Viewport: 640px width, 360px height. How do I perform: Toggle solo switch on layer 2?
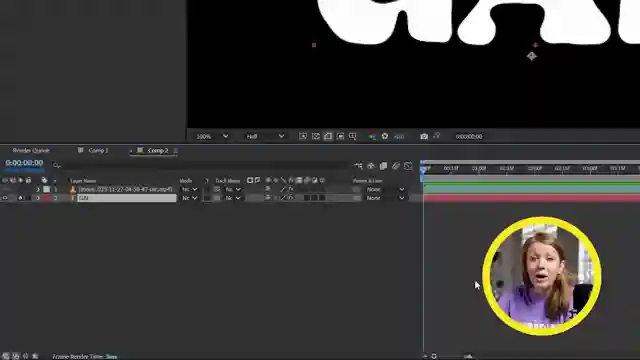click(20, 198)
